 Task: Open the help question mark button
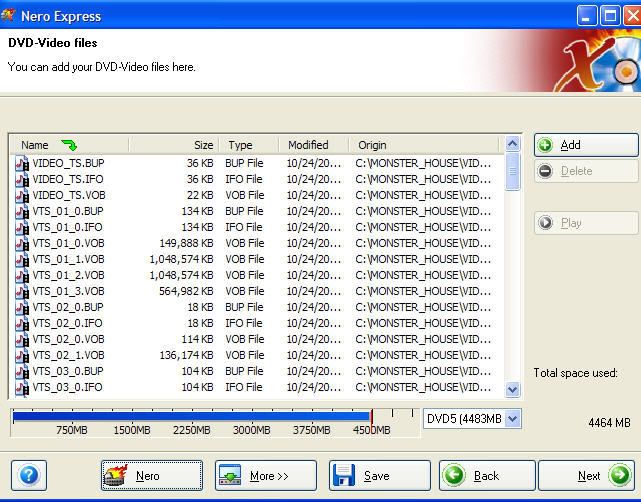click(29, 475)
